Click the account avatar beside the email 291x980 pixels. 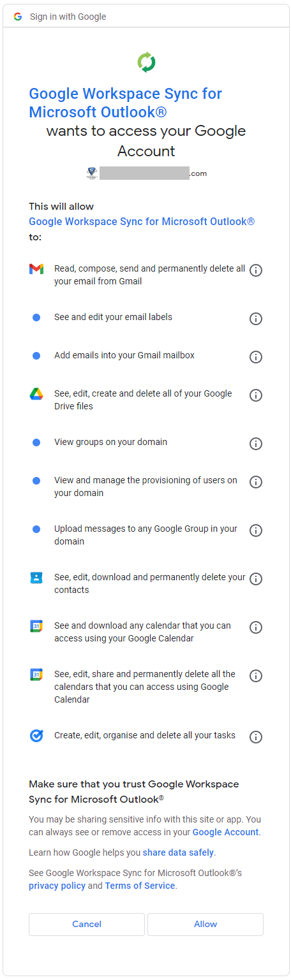[92, 173]
